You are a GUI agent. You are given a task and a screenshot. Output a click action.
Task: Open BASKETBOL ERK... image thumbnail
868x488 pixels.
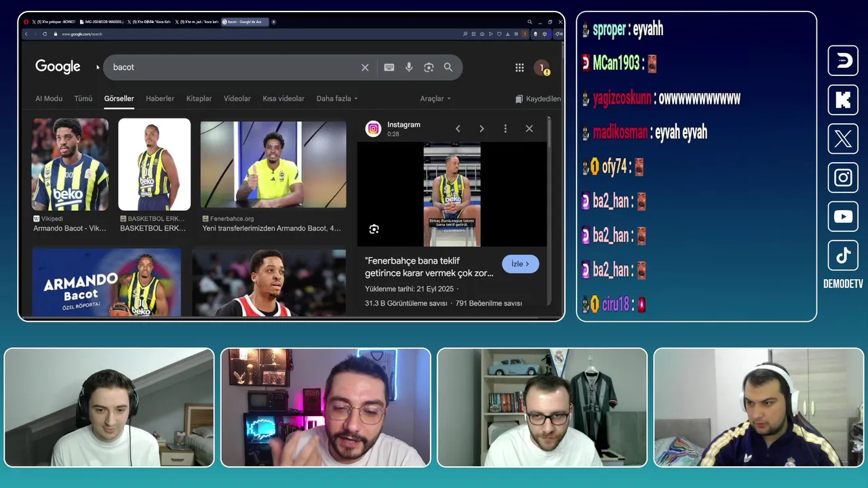(x=155, y=165)
